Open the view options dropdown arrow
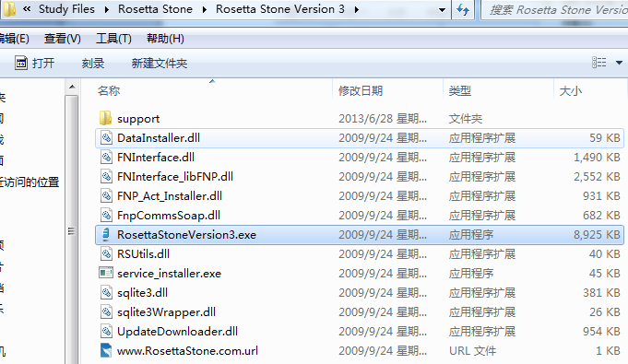 pos(619,63)
